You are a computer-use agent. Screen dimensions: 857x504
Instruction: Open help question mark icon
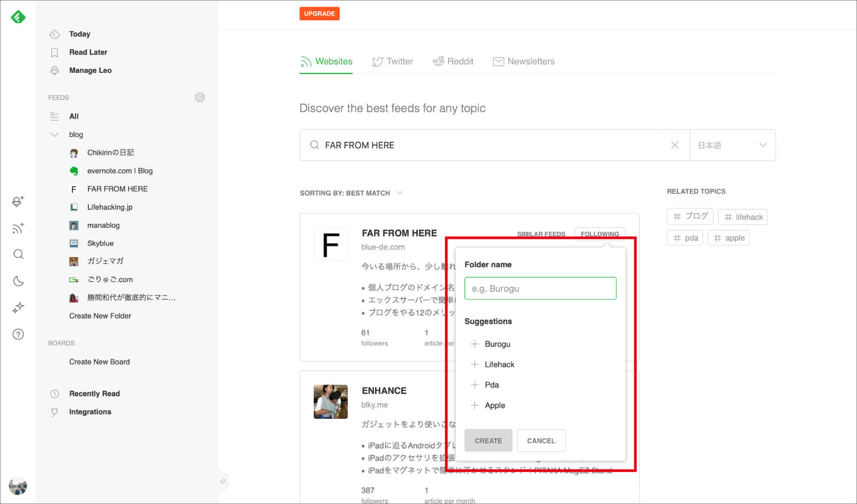(x=18, y=335)
